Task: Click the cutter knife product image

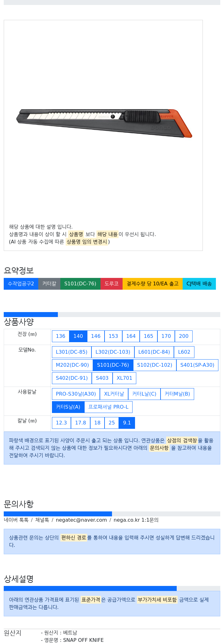Action: [x=104, y=123]
